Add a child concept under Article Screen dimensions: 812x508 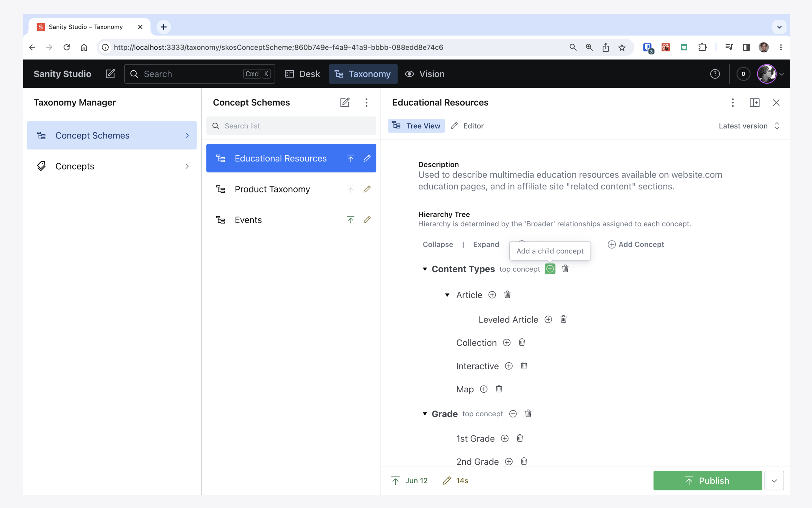tap(492, 295)
